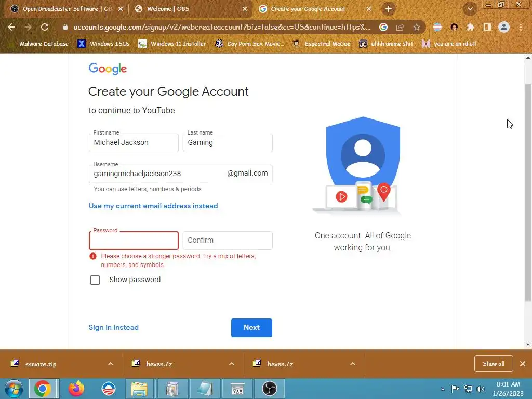Screen dimensions: 532x399
Task: Open the side panel icon
Action: click(x=487, y=27)
